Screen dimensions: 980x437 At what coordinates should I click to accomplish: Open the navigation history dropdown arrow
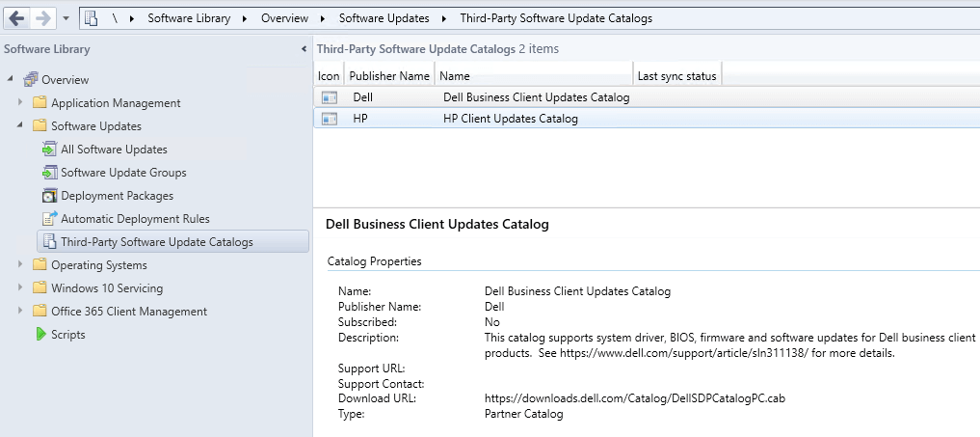pos(66,18)
